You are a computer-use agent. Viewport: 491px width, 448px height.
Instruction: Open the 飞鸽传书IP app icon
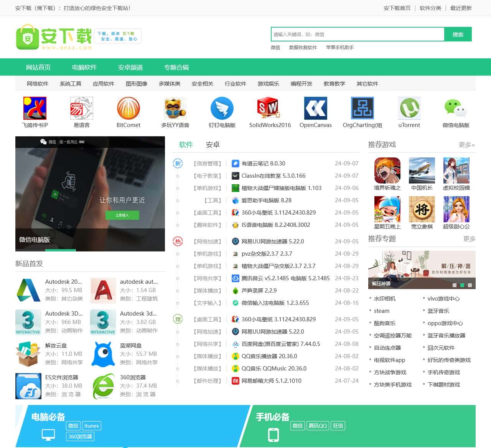point(35,108)
